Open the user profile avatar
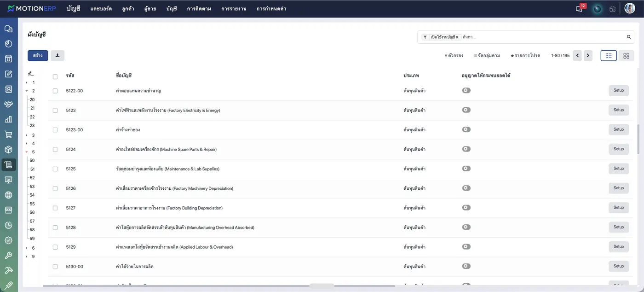644x292 pixels. [630, 8]
